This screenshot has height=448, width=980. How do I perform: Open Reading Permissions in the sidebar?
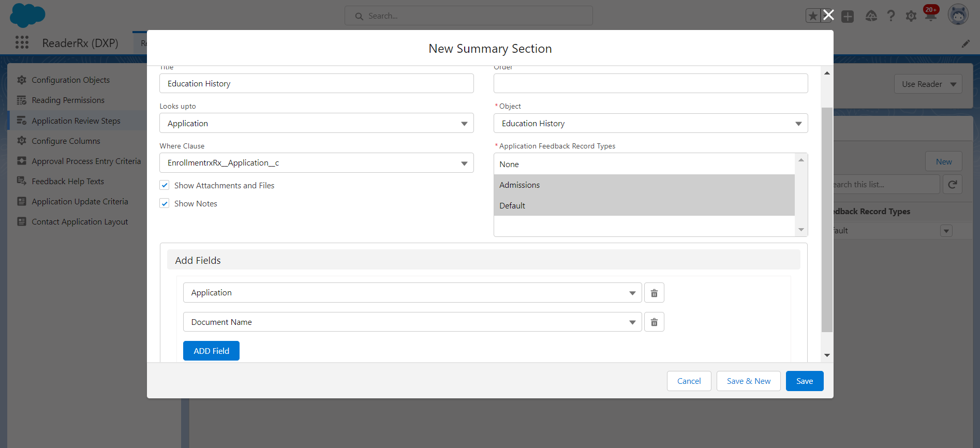68,100
